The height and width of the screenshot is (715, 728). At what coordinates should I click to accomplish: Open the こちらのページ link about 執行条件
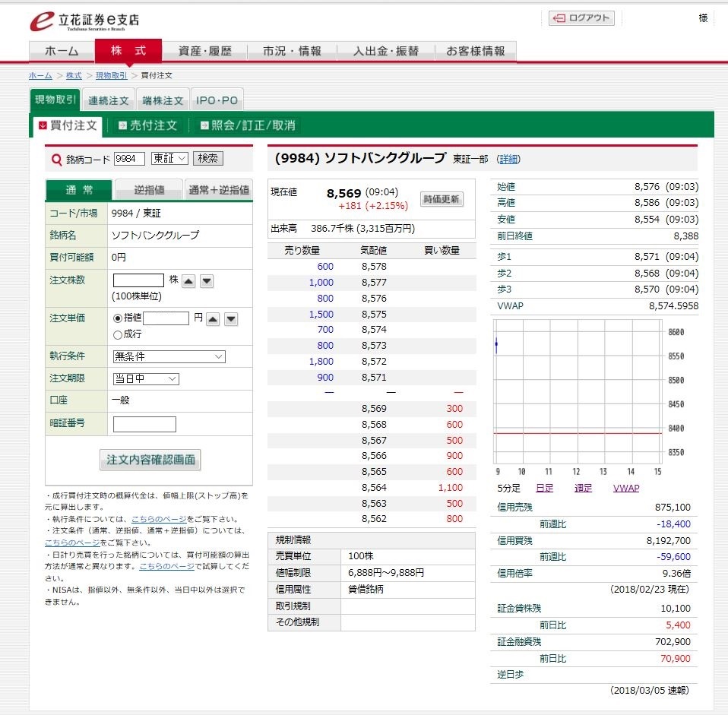click(x=160, y=519)
